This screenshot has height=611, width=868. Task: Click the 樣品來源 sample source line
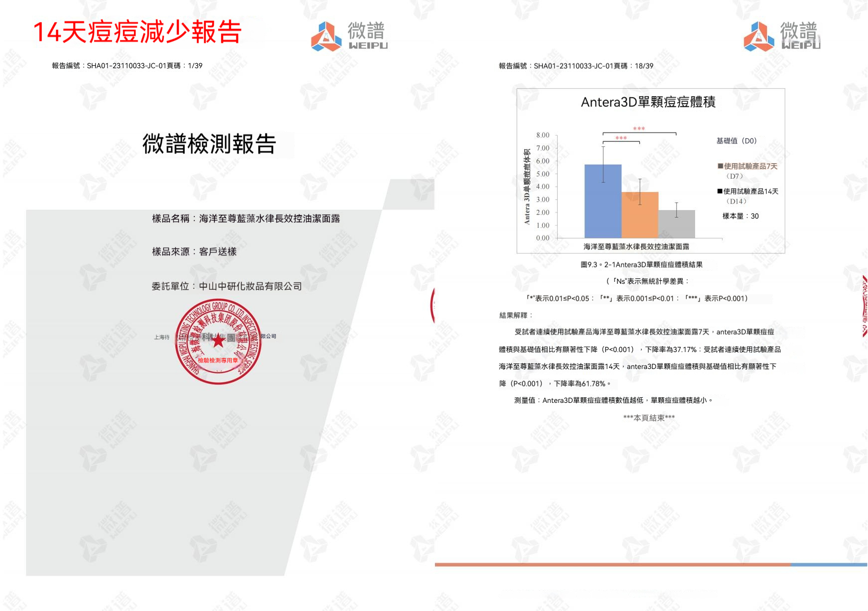(194, 252)
